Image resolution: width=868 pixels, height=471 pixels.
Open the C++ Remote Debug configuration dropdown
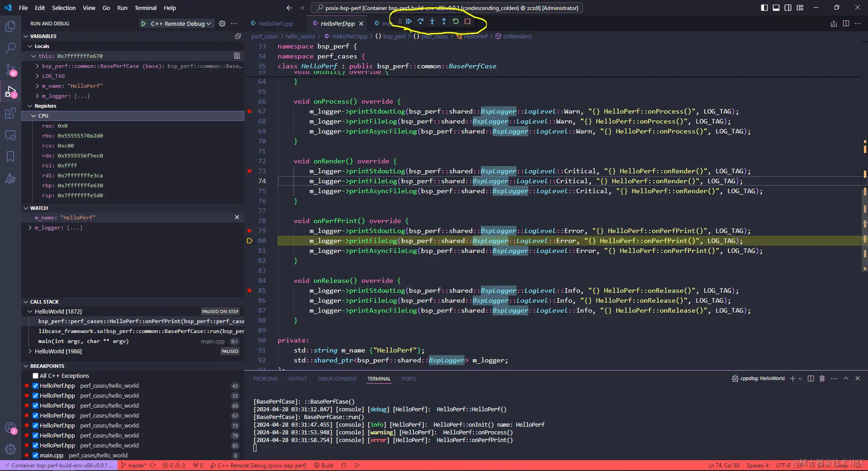[x=181, y=24]
